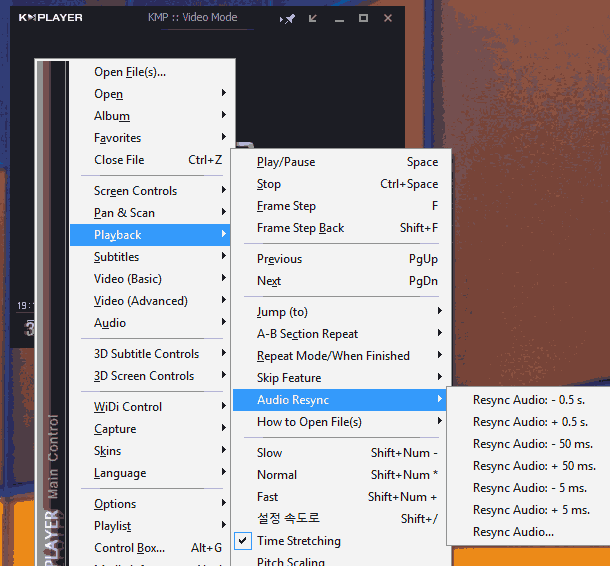The width and height of the screenshot is (610, 566).
Task: Select Resync Audio: - 0.5 s.
Action: pos(529,400)
